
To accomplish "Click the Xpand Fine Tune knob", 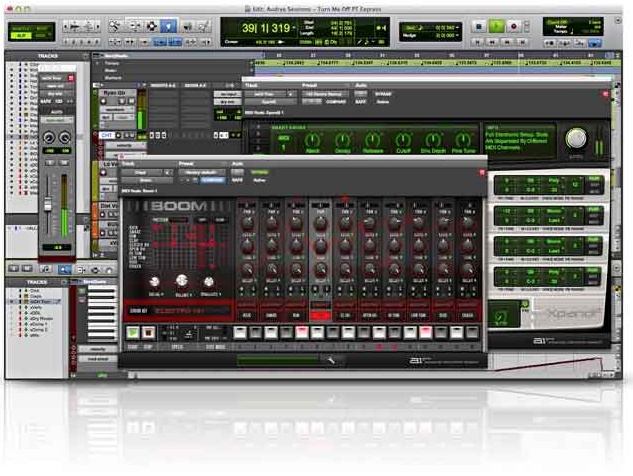I will coord(463,141).
